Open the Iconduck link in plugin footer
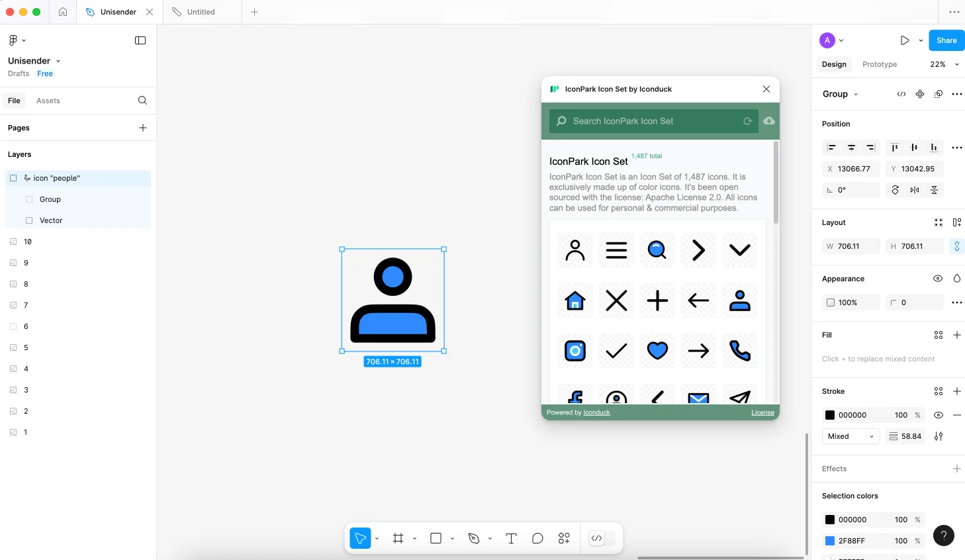 point(596,412)
